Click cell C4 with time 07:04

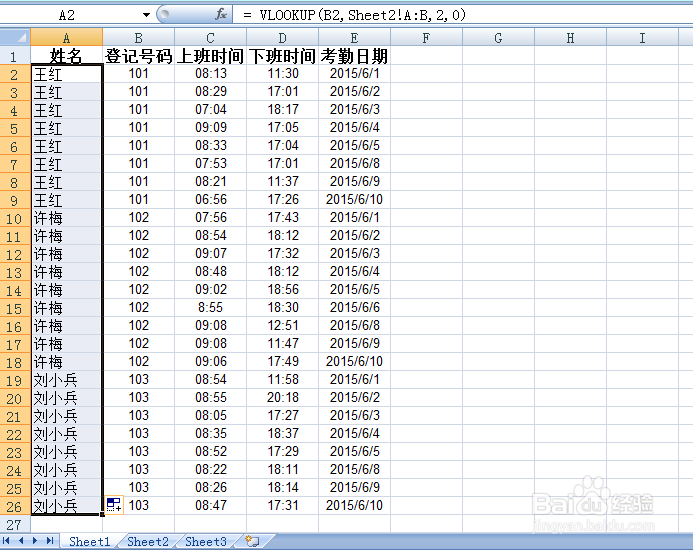coord(211,110)
